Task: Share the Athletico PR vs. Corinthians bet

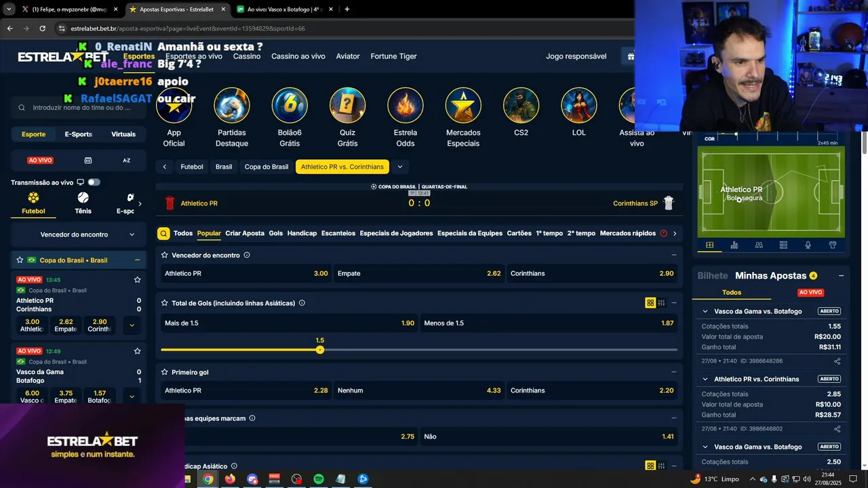Action: click(x=837, y=429)
